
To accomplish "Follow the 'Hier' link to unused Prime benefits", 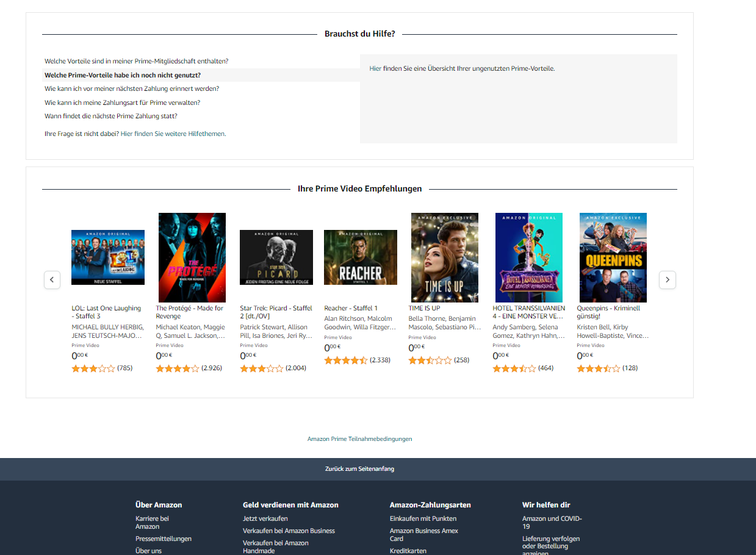I will click(375, 69).
